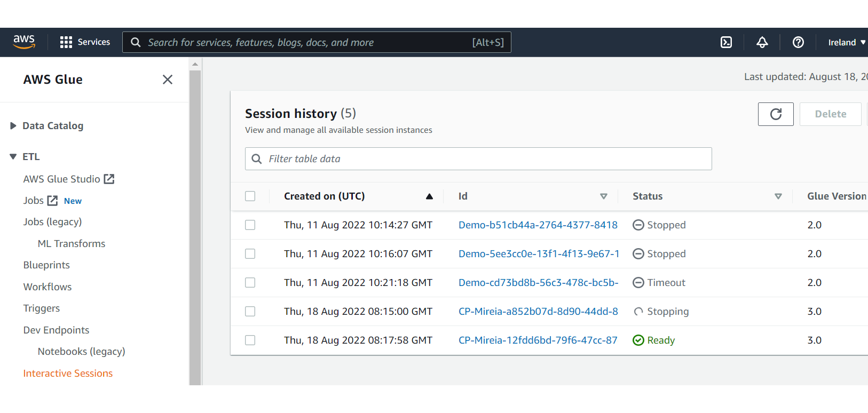The height and width of the screenshot is (413, 868).
Task: Open the notifications bell
Action: pyautogui.click(x=762, y=42)
